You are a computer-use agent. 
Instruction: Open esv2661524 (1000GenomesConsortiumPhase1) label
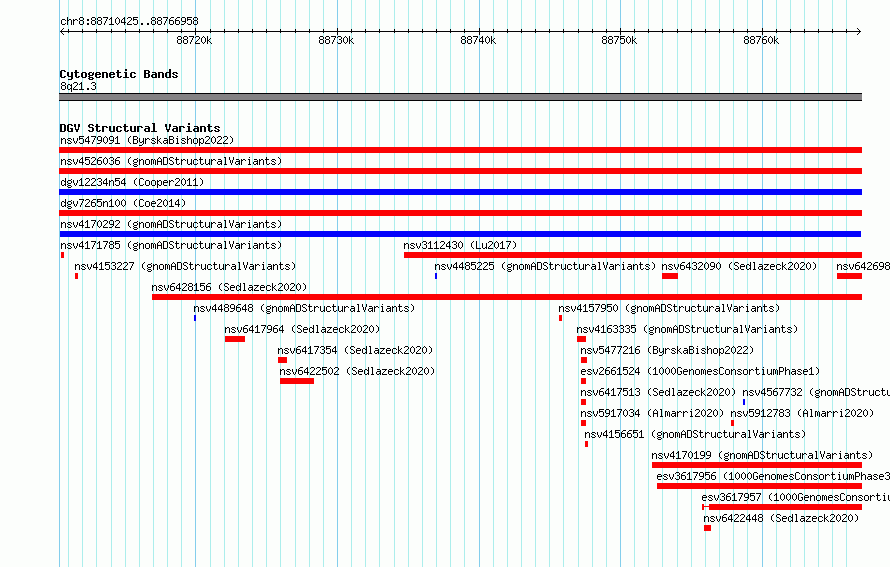click(700, 371)
